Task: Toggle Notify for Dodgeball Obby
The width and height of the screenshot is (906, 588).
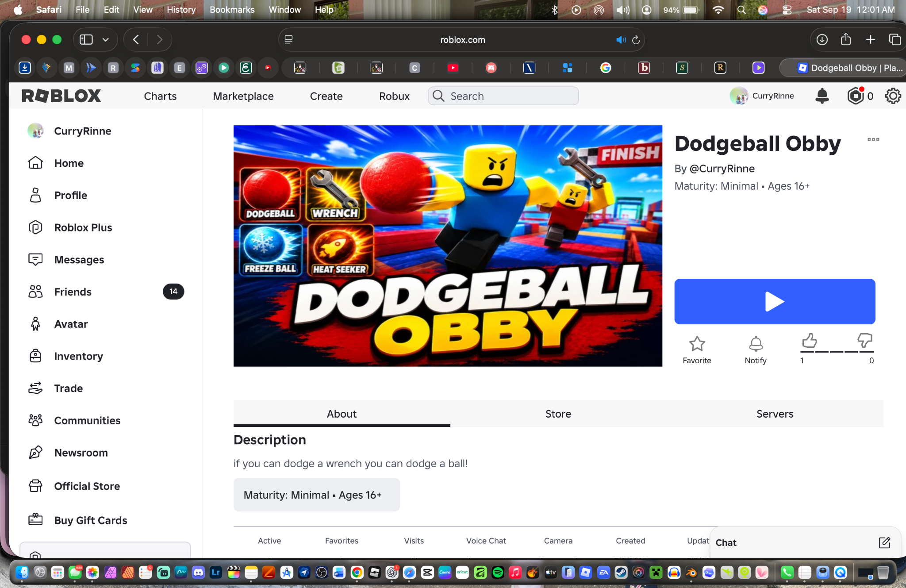Action: (x=756, y=350)
